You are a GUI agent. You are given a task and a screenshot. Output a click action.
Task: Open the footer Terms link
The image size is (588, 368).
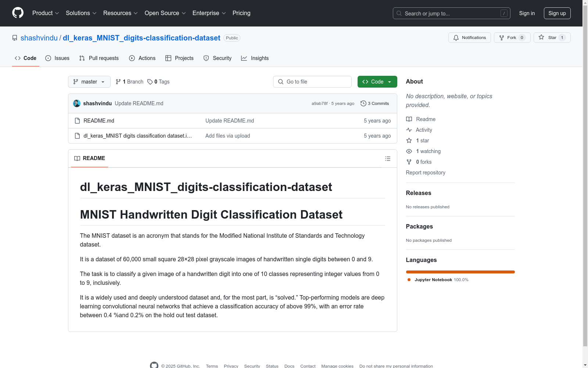[x=212, y=366]
